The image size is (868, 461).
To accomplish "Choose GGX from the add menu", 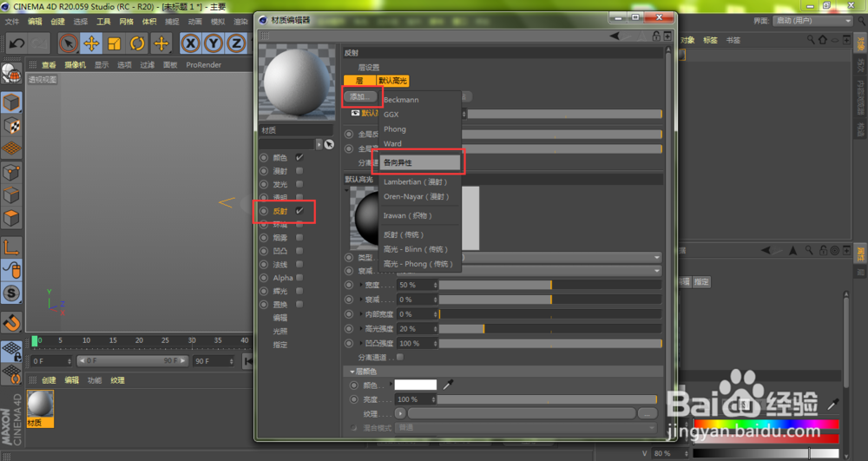I will tap(391, 115).
